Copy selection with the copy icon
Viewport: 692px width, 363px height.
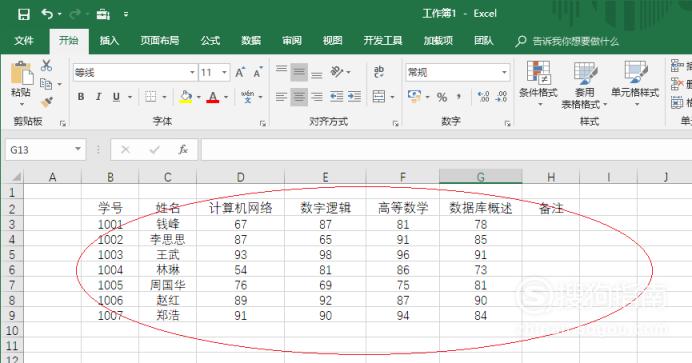click(46, 83)
